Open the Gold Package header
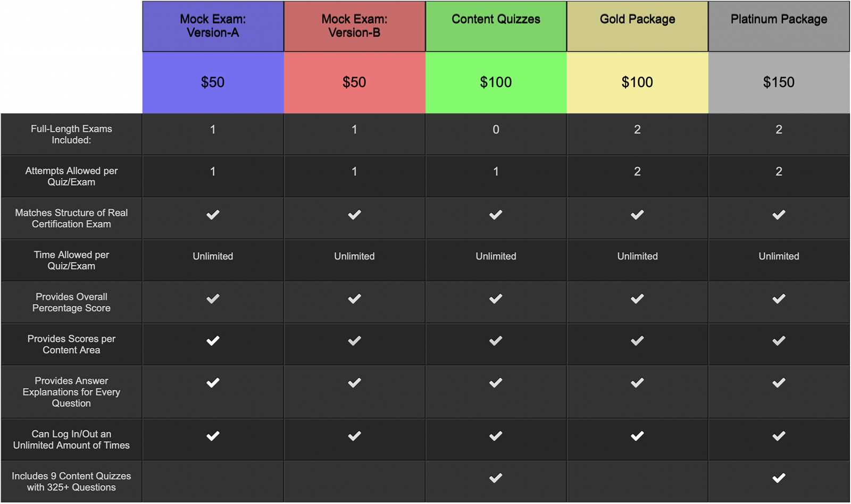 click(637, 26)
